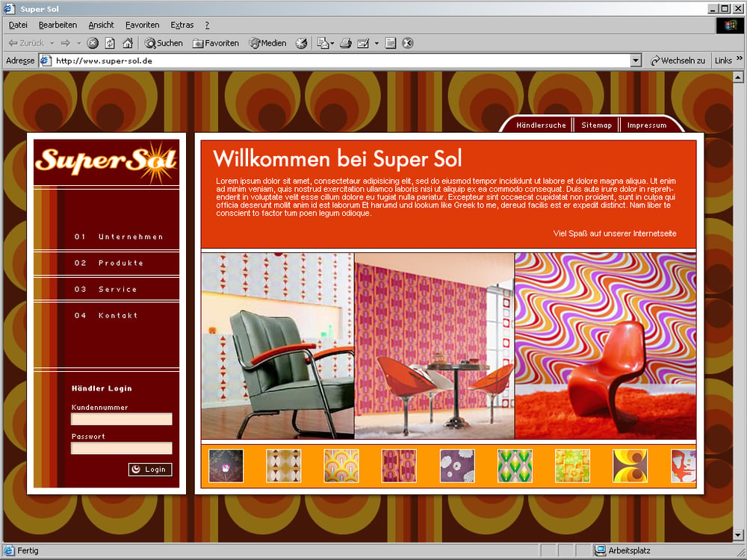747x560 pixels.
Task: Refresh the page using the reload icon
Action: (110, 43)
